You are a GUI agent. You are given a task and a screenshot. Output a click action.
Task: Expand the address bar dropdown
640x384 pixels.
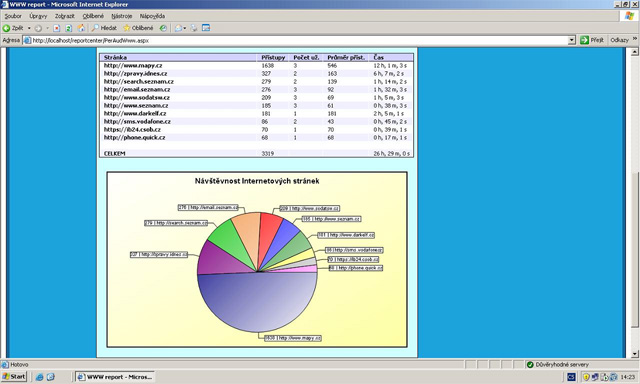coord(572,40)
